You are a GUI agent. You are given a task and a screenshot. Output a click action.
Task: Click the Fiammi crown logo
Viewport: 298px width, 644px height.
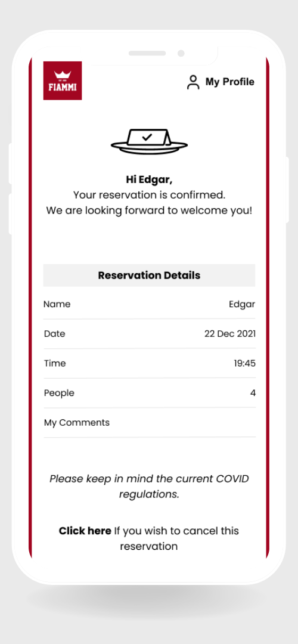(x=63, y=80)
